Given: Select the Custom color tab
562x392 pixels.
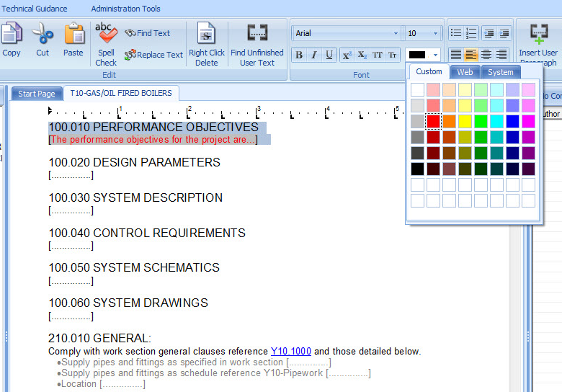Looking at the screenshot, I should point(429,71).
